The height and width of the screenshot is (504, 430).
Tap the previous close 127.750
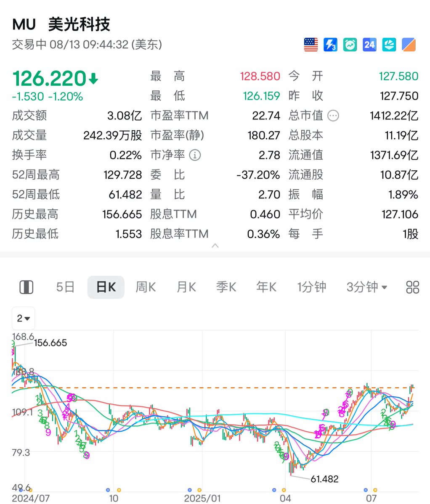coord(399,96)
